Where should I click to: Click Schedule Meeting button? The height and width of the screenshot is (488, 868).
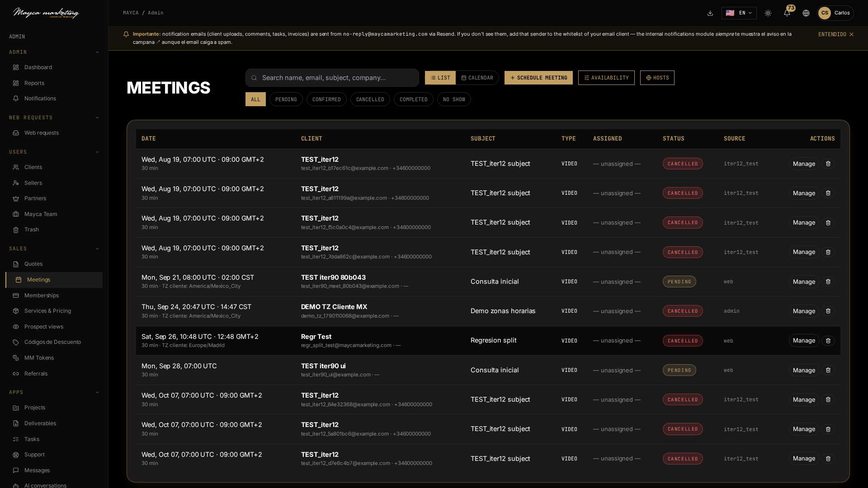point(538,78)
